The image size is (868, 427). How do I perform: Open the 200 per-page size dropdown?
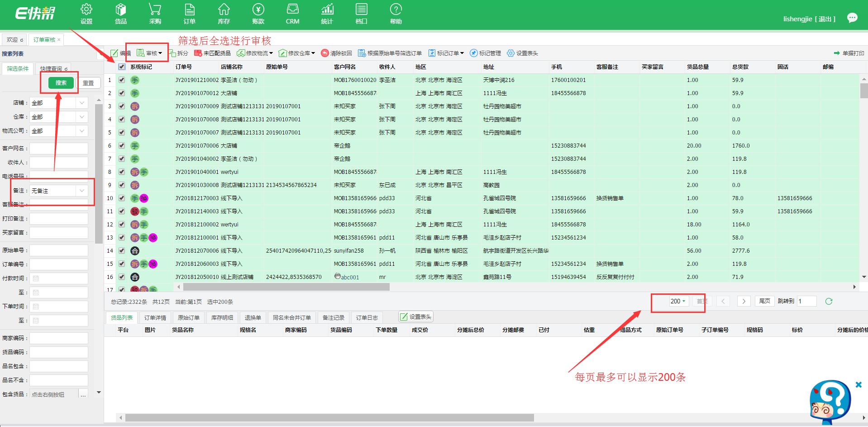coord(678,301)
